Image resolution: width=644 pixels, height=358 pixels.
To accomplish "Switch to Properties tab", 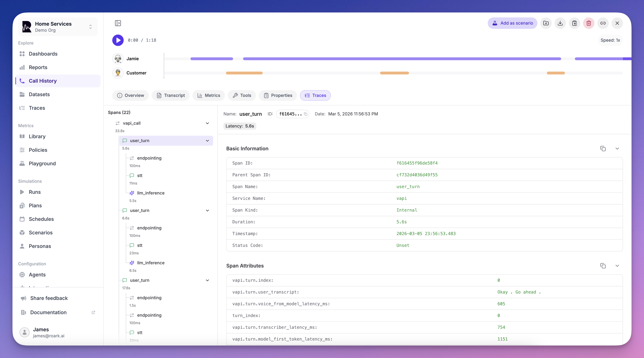I will [x=278, y=95].
